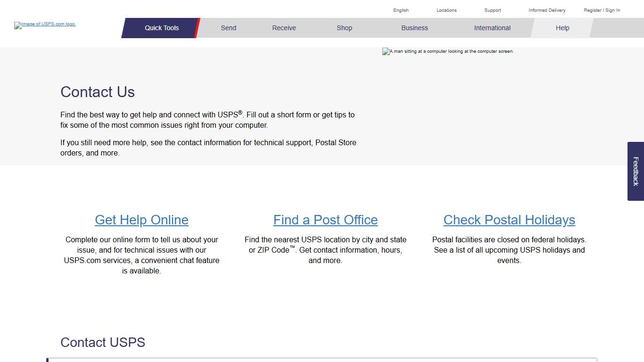This screenshot has height=362, width=644.
Task: Open the Support page
Action: point(492,10)
